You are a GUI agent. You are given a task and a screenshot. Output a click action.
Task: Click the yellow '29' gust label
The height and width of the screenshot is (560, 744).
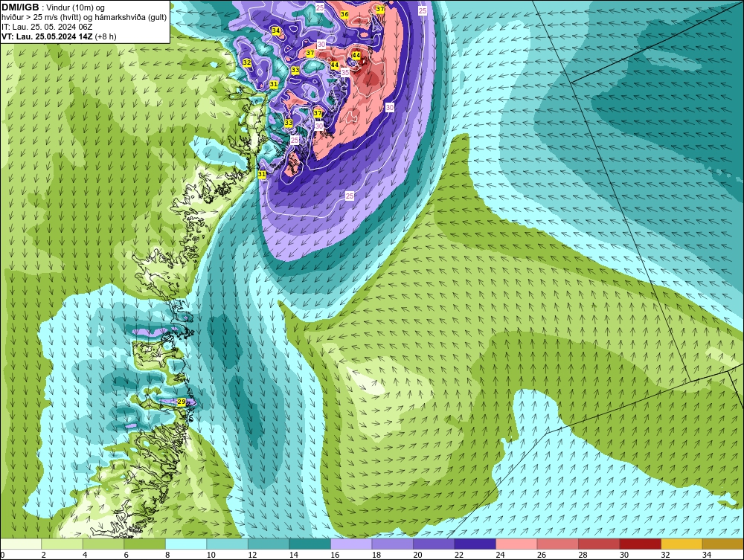(182, 402)
